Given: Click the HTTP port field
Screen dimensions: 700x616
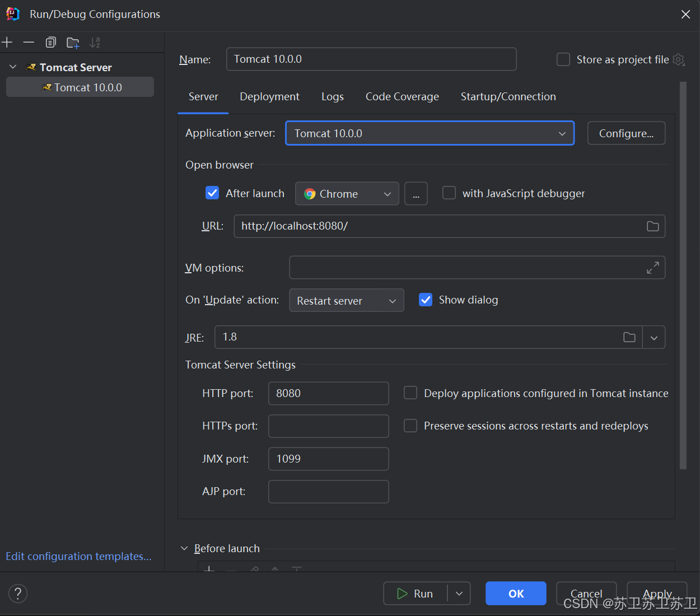Looking at the screenshot, I should (x=329, y=393).
